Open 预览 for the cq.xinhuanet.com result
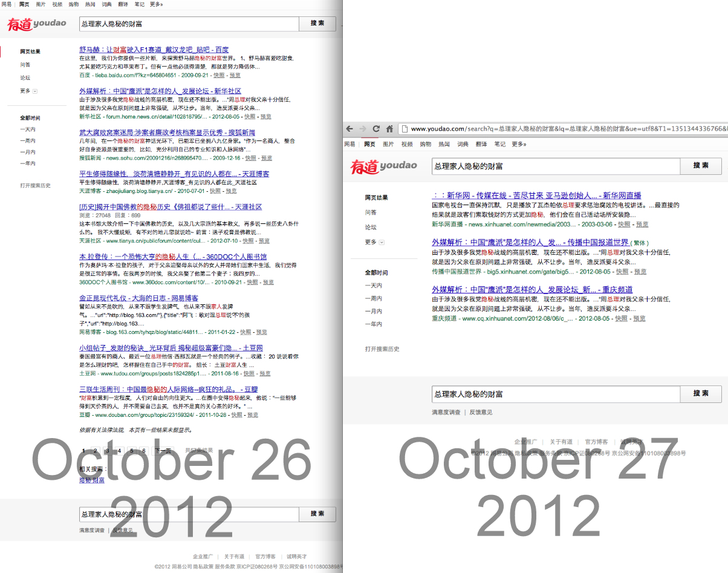Screen dimensions: 728x573 (639, 318)
